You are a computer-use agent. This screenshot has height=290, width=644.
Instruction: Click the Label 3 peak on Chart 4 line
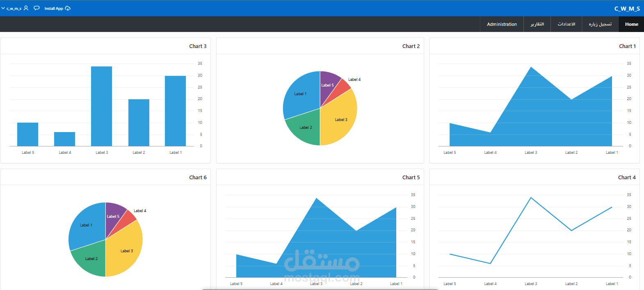pos(531,198)
